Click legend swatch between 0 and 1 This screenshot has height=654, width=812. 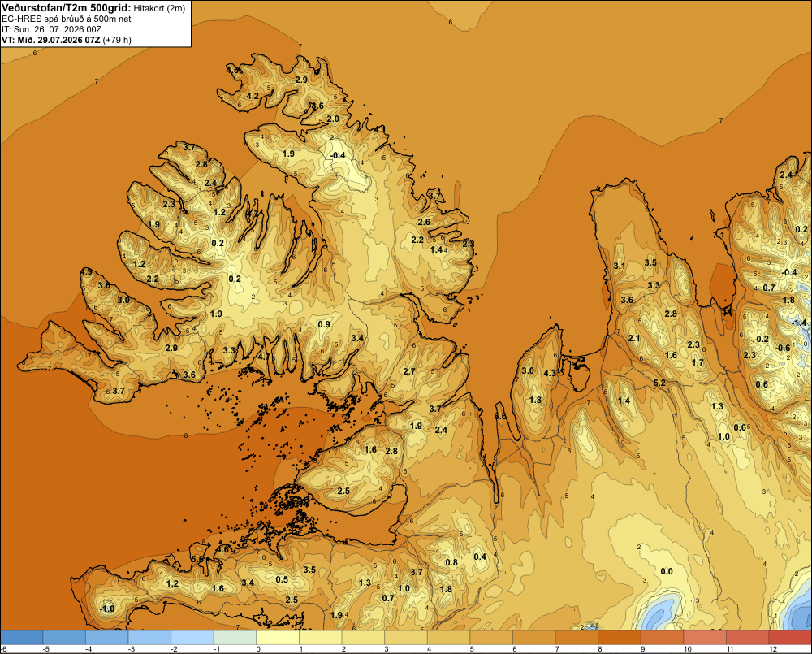[x=278, y=637]
